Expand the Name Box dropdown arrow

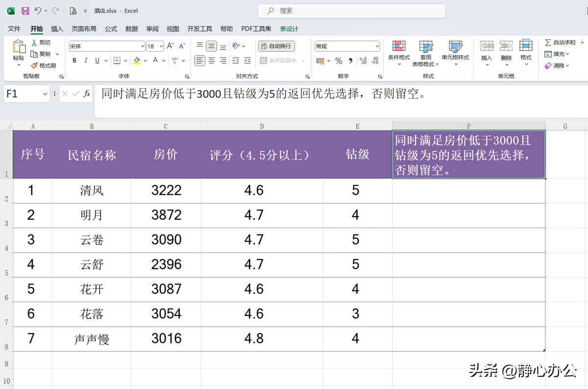tap(46, 93)
